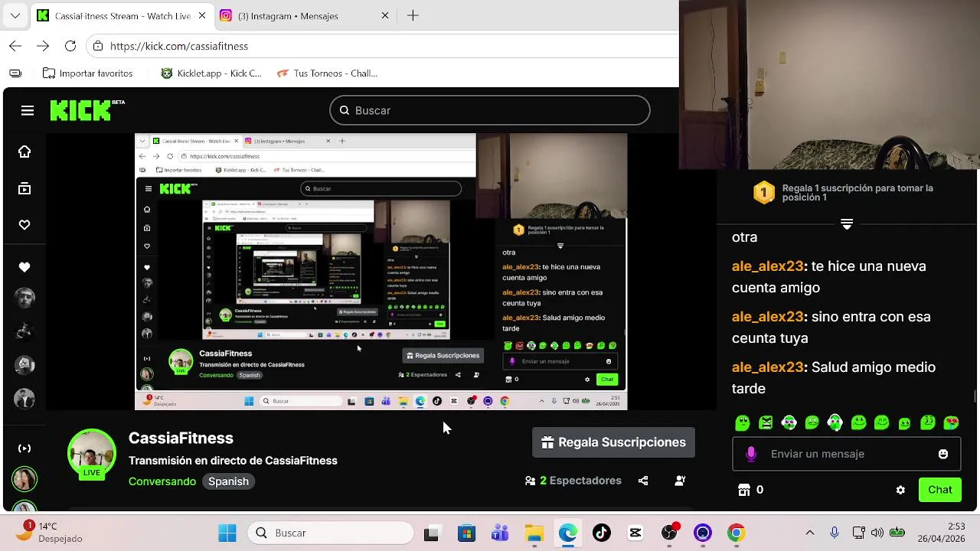
Task: Open the Tus Torneos bookmark
Action: pyautogui.click(x=327, y=73)
